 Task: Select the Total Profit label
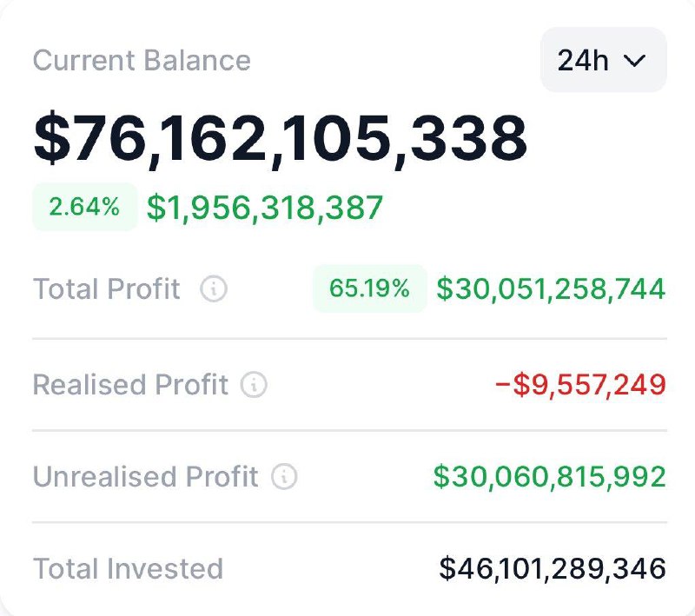click(107, 289)
